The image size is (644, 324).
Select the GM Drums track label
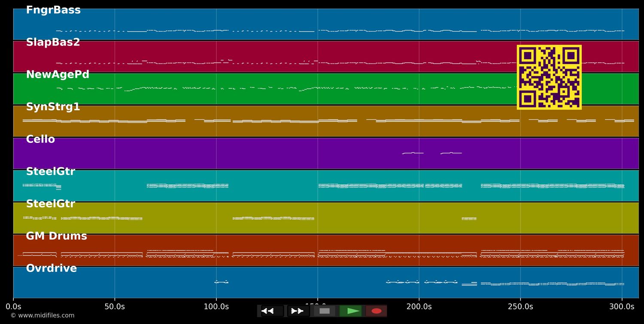(56, 236)
